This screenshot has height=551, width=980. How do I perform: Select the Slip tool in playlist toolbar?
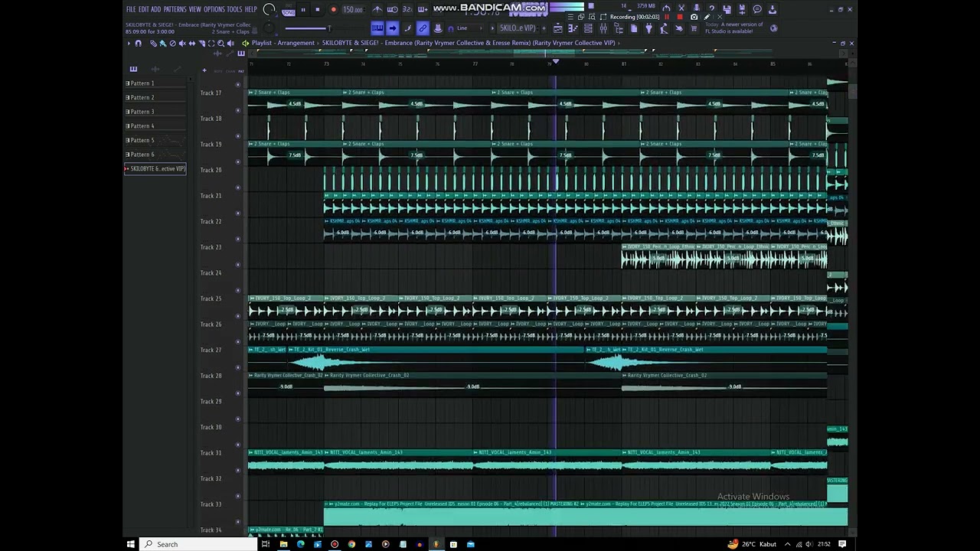(192, 43)
